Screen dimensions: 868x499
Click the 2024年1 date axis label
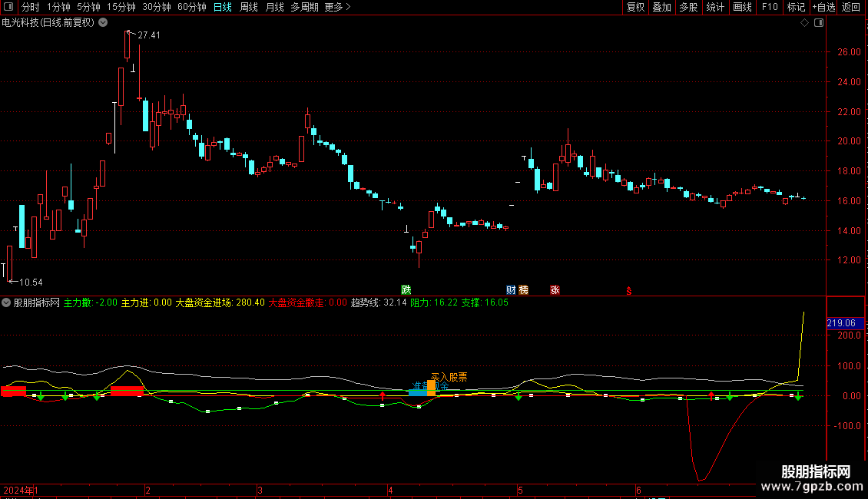coord(21,490)
